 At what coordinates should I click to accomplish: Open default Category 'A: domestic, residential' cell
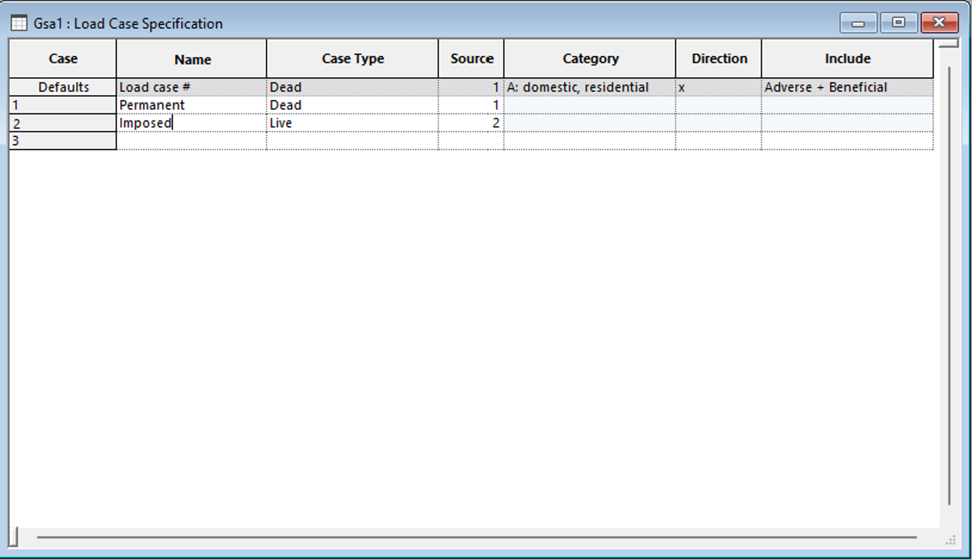pos(589,87)
